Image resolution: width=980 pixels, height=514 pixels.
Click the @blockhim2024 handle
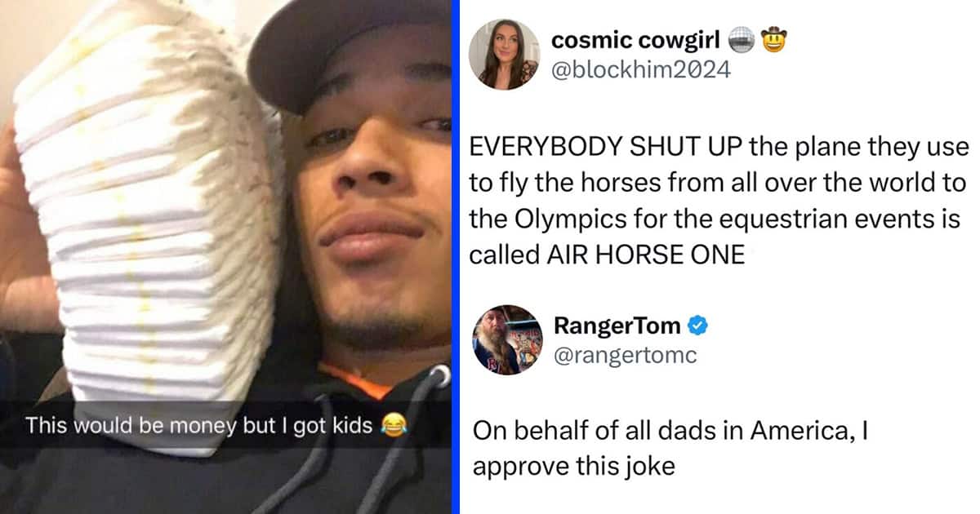[x=641, y=71]
